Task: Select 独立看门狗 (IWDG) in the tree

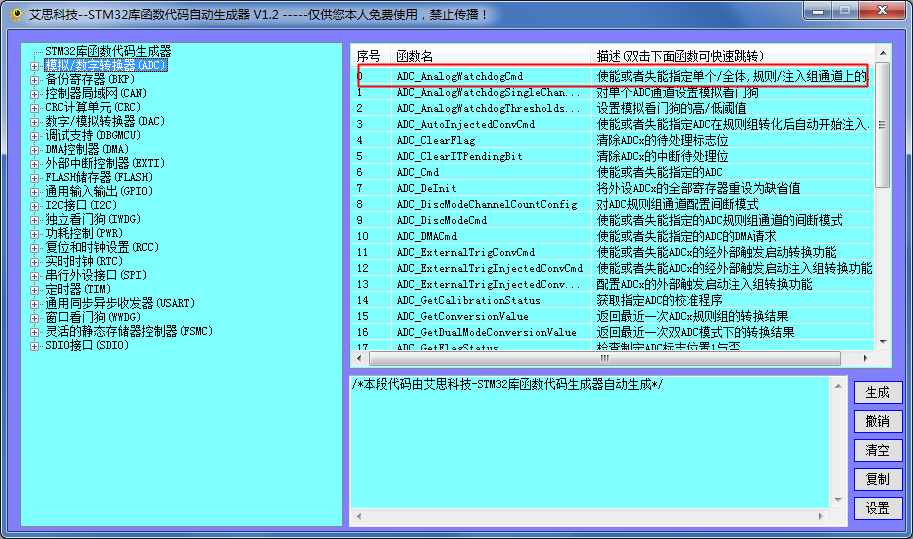Action: 93,219
